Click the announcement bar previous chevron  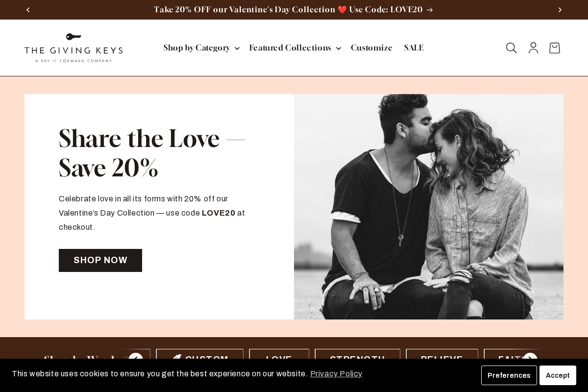[28, 10]
